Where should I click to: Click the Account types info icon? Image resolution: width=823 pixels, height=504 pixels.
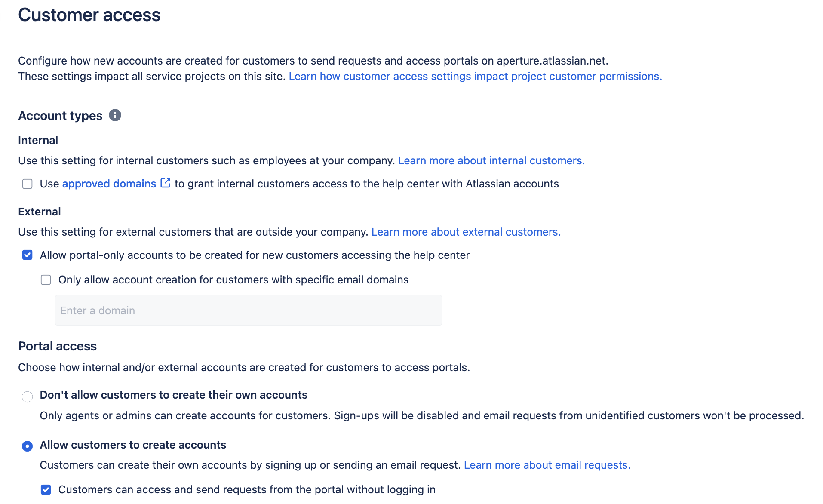coord(115,115)
